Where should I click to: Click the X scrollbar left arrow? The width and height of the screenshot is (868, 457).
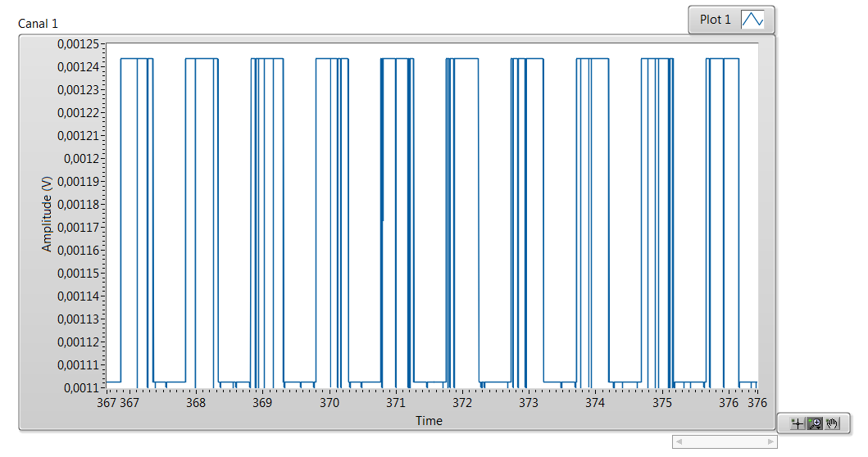click(x=679, y=441)
